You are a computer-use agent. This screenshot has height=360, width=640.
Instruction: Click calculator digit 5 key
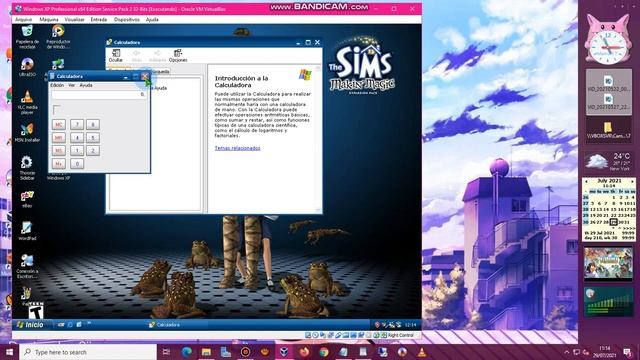pyautogui.click(x=93, y=138)
